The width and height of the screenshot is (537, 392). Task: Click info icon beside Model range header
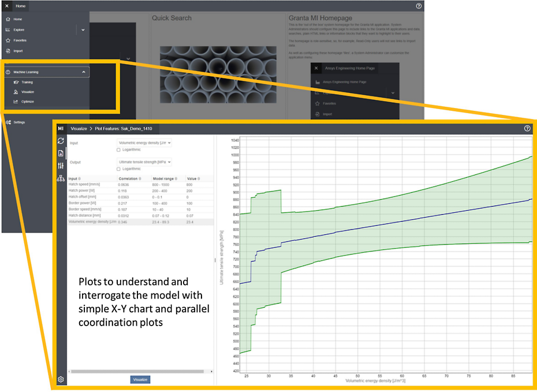(x=176, y=179)
